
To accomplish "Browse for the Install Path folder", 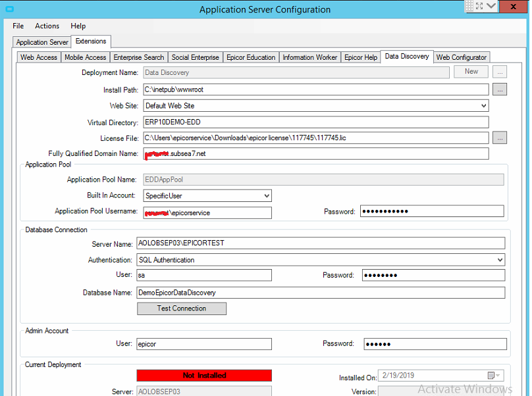I will pyautogui.click(x=500, y=89).
